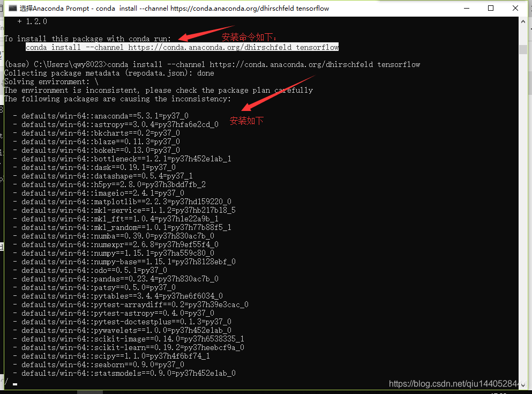Click the mkl-service==1.1.2 package line
The image size is (532, 394).
(124, 211)
